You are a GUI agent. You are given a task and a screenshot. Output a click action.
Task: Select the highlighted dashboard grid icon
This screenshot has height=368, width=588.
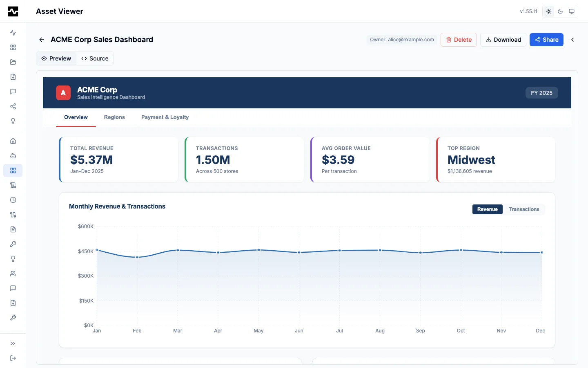tap(13, 171)
